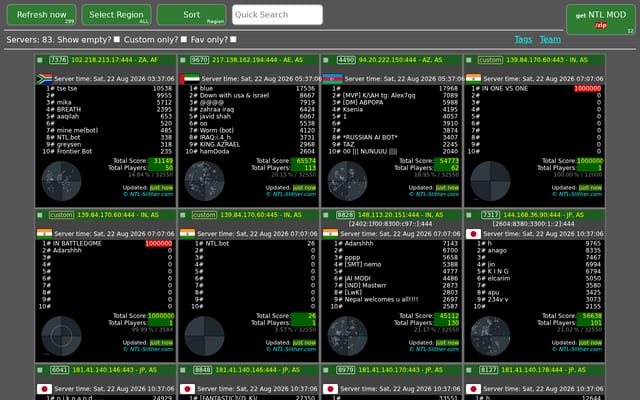Screen dimensions: 640x400
Task: Enable the Show empty checkbox
Action: (117, 39)
